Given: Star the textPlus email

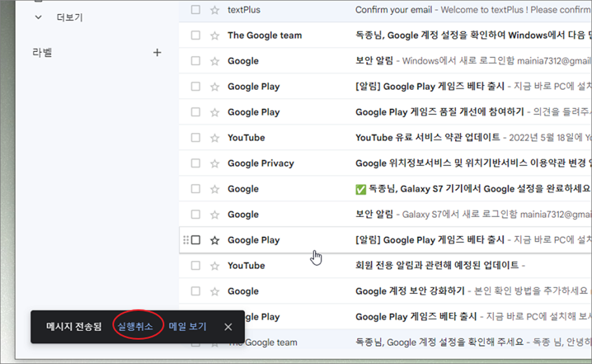Looking at the screenshot, I should click(215, 10).
